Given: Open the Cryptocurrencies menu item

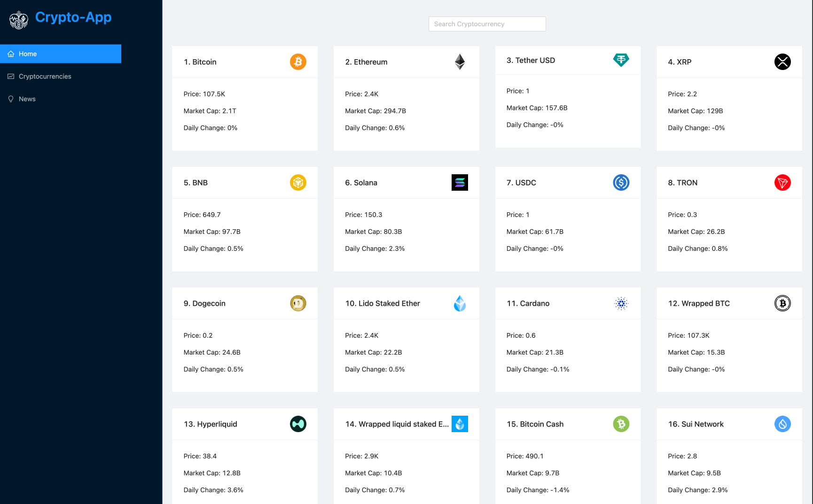Looking at the screenshot, I should click(x=61, y=77).
